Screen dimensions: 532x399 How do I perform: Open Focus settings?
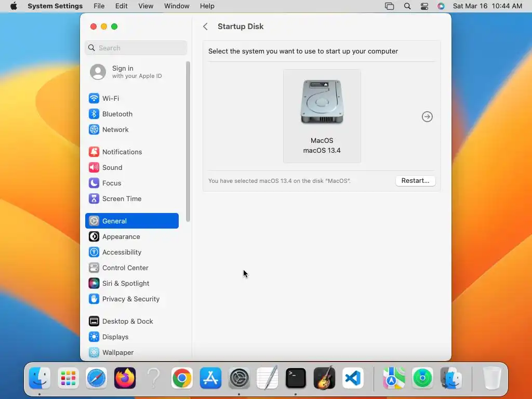(x=131, y=183)
